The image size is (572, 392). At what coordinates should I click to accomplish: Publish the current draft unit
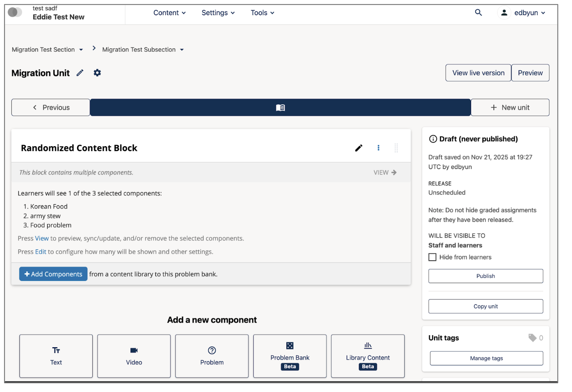point(485,276)
